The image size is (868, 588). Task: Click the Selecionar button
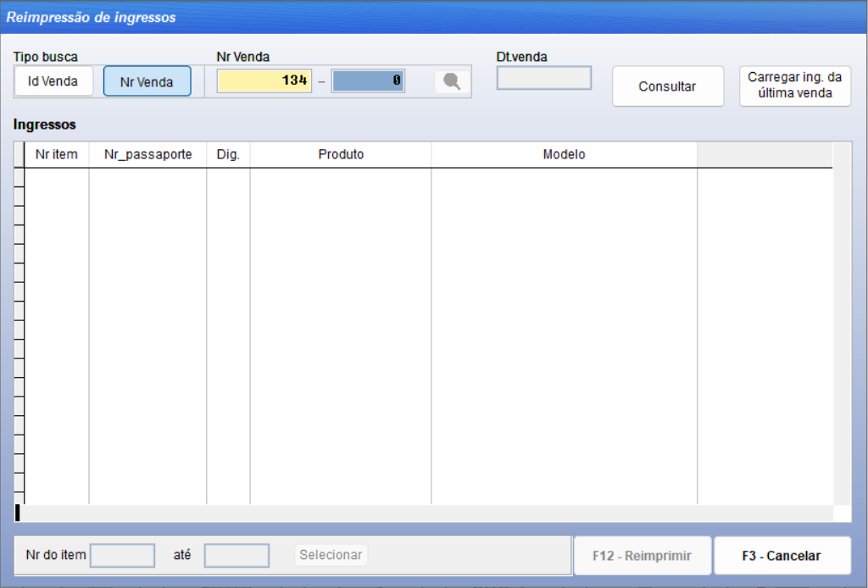point(331,555)
